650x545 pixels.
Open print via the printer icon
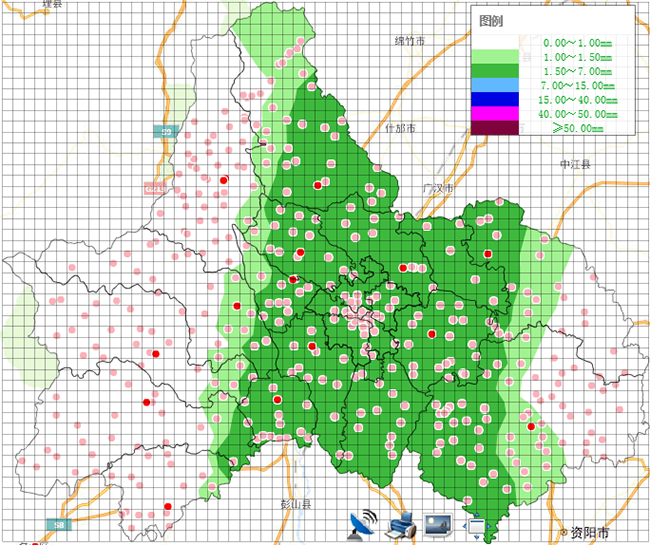coord(401,526)
